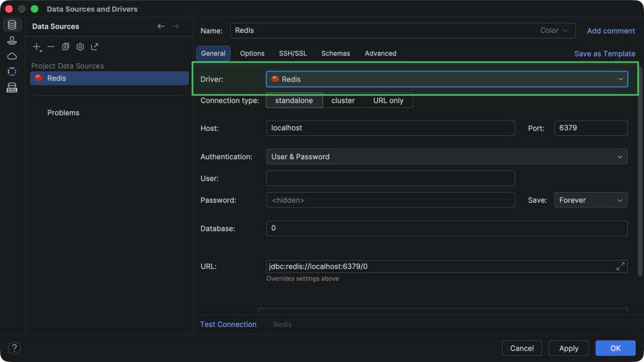Switch to the SSH/SSL tab
Viewport: 644px width, 362px height.
(293, 54)
